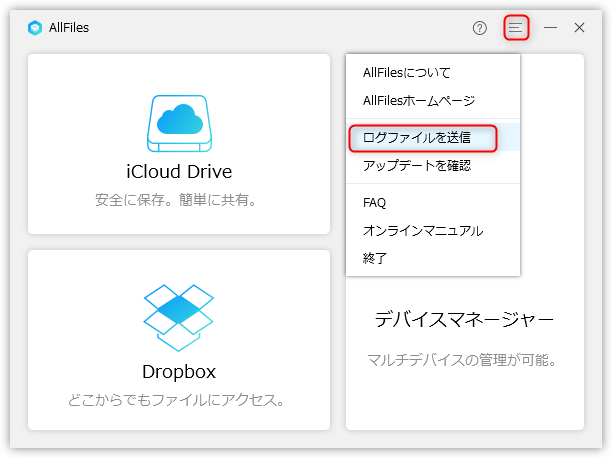
Task: Open オンラインマニュアル menu entry
Action: pos(433,230)
